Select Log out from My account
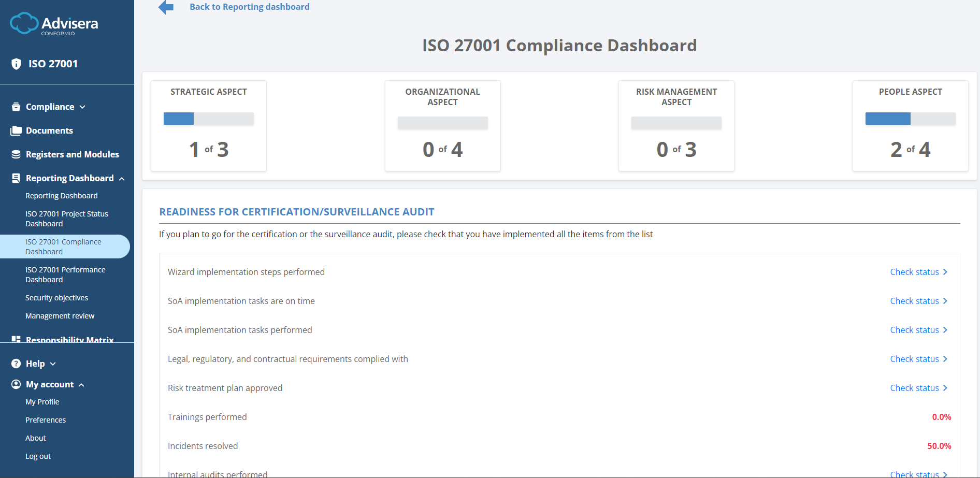Viewport: 980px width, 478px height. click(38, 456)
